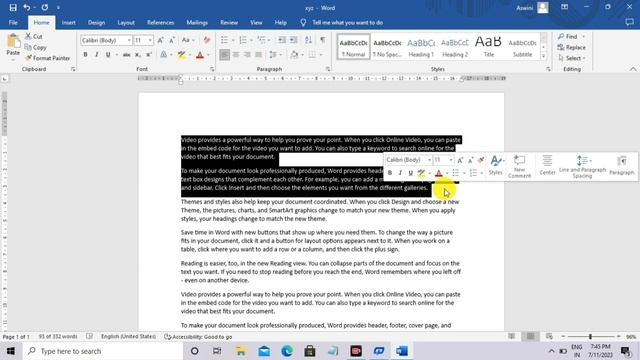The height and width of the screenshot is (360, 640).
Task: Align text left in the ribbon
Action: point(224,54)
